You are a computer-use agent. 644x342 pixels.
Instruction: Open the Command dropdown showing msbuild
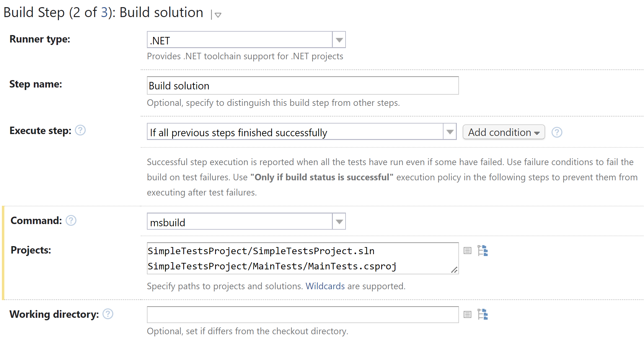(339, 222)
